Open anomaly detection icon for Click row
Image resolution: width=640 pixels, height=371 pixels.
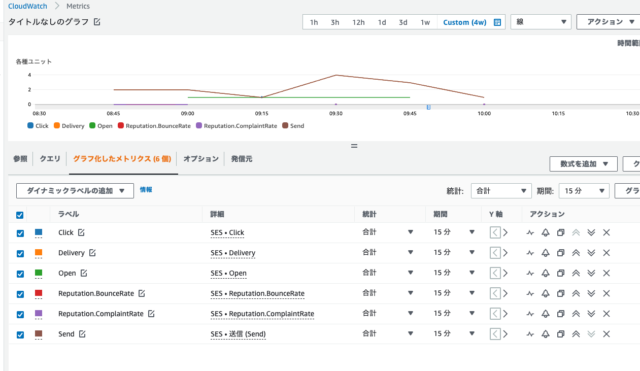tap(530, 233)
